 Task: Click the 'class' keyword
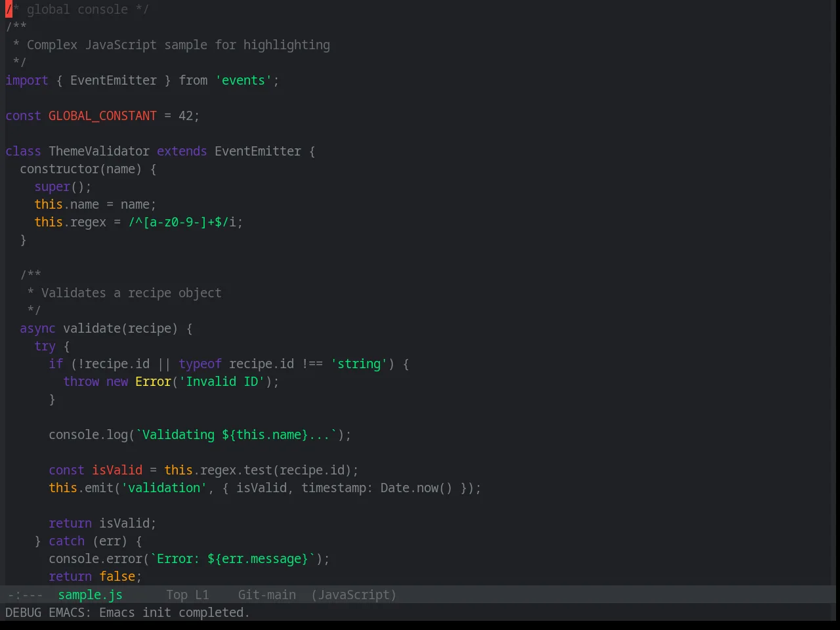(23, 151)
